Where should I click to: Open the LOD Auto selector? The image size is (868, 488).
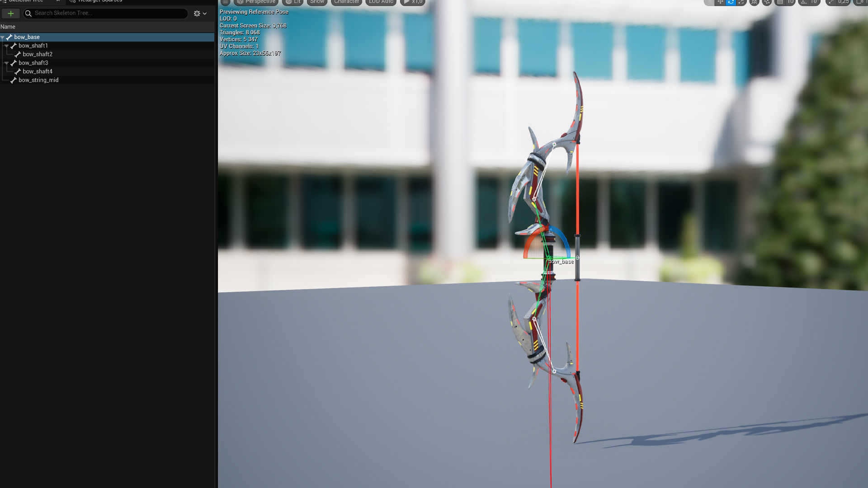click(x=381, y=2)
